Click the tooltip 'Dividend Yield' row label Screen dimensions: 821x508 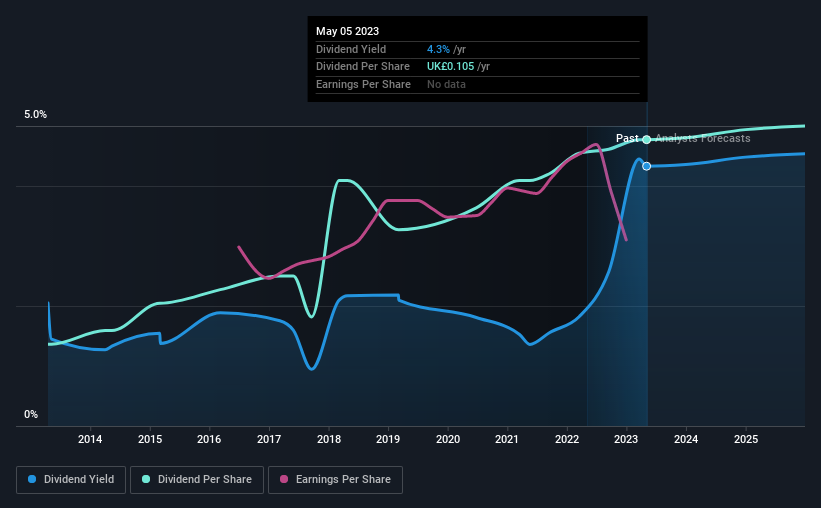coord(351,49)
